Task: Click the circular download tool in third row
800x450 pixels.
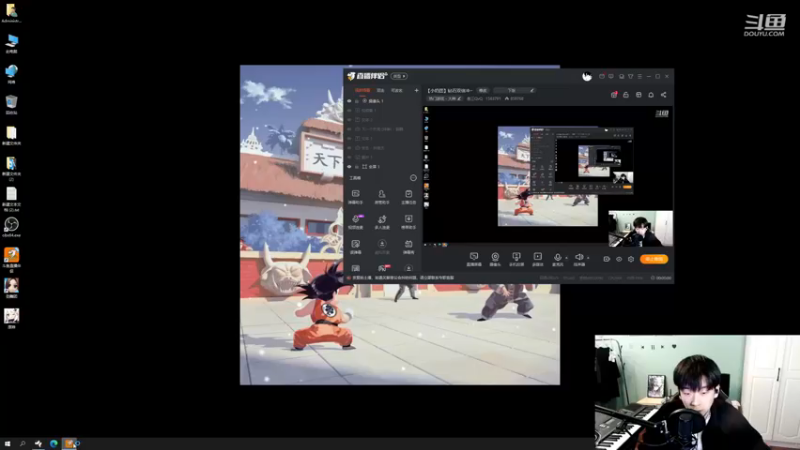Action: coord(382,246)
